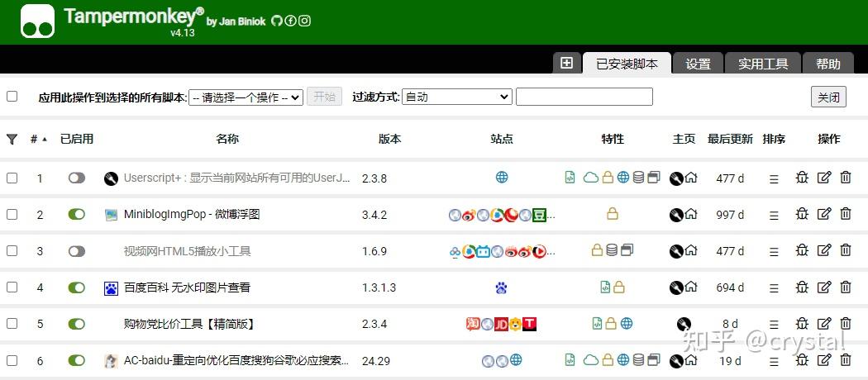Screen dimensions: 868x380
Task: Check the select-all scripts checkbox
Action: [12, 97]
